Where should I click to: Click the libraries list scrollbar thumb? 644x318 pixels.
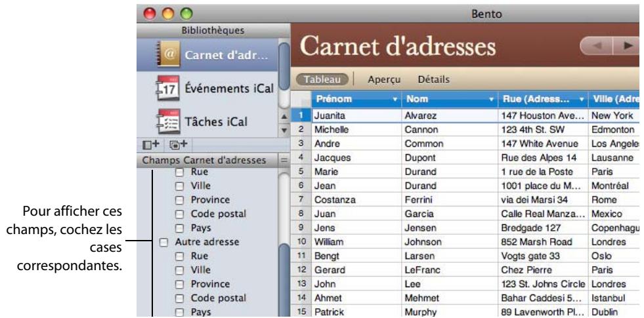point(284,66)
